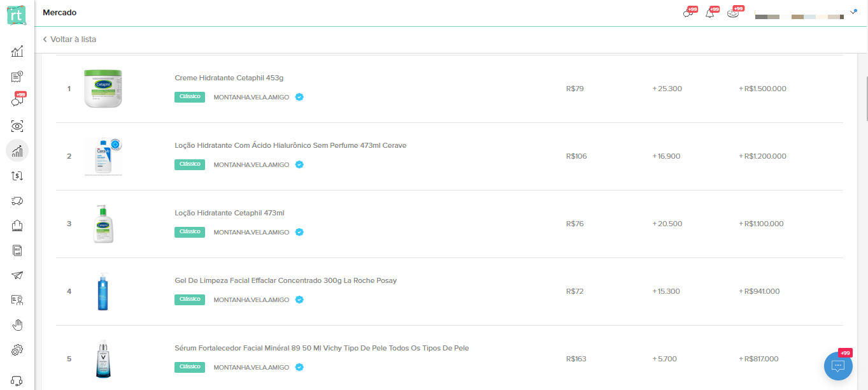The width and height of the screenshot is (868, 390).
Task: Open Gel De Limpeza Facial Effaclar title
Action: pyautogui.click(x=285, y=280)
